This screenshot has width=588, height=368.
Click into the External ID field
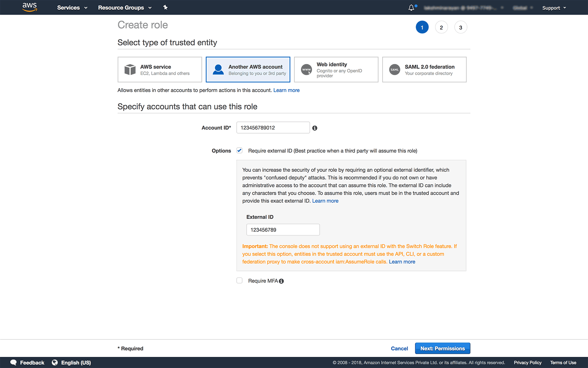pyautogui.click(x=283, y=230)
